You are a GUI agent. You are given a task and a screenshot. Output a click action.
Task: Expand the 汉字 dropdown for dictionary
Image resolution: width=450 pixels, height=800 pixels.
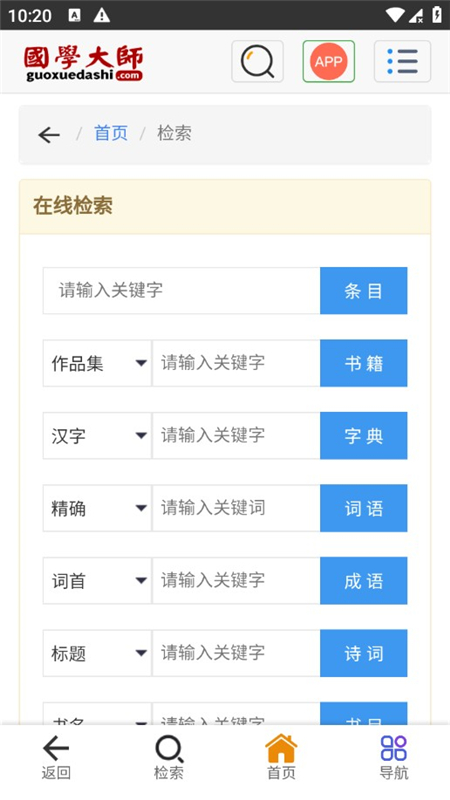coord(97,436)
